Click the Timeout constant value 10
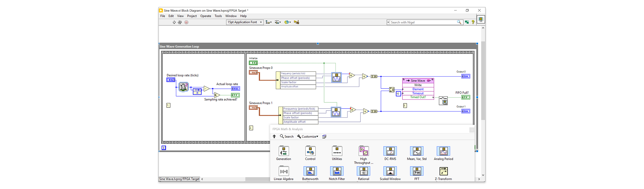 click(x=398, y=94)
